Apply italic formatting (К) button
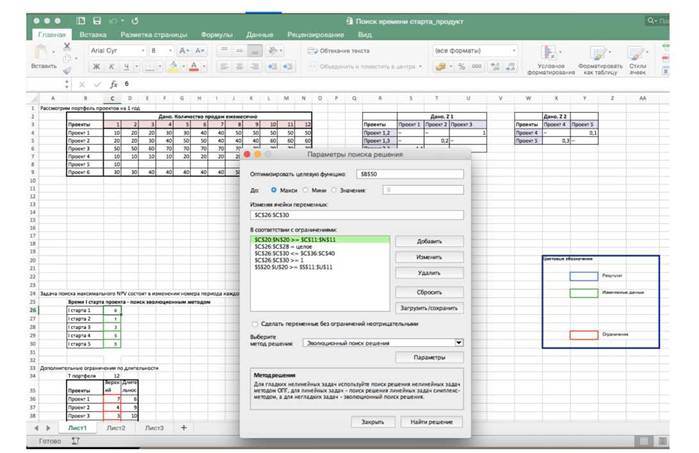The height and width of the screenshot is (453, 699). 111,67
